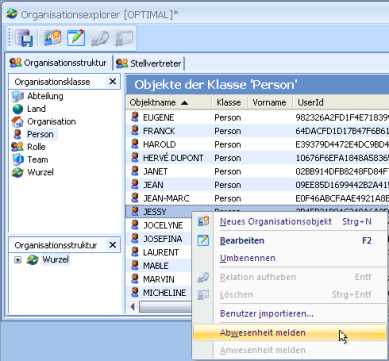Image resolution: width=389 pixels, height=361 pixels.
Task: Close the Organisationsklasse panel
Action: (113, 81)
